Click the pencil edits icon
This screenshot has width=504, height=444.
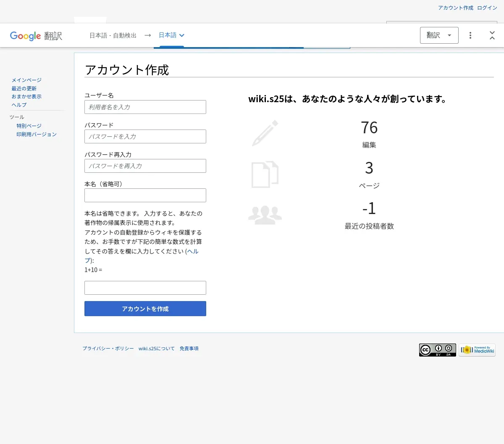265,133
